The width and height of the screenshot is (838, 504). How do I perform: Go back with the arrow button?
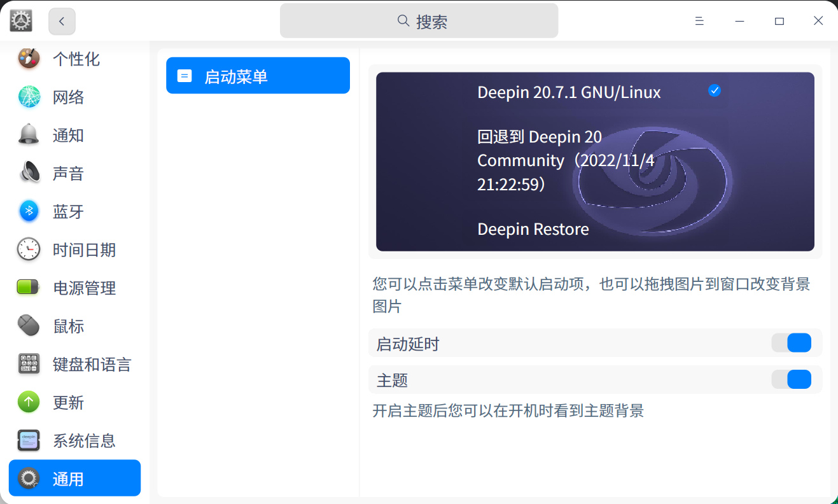click(x=62, y=21)
